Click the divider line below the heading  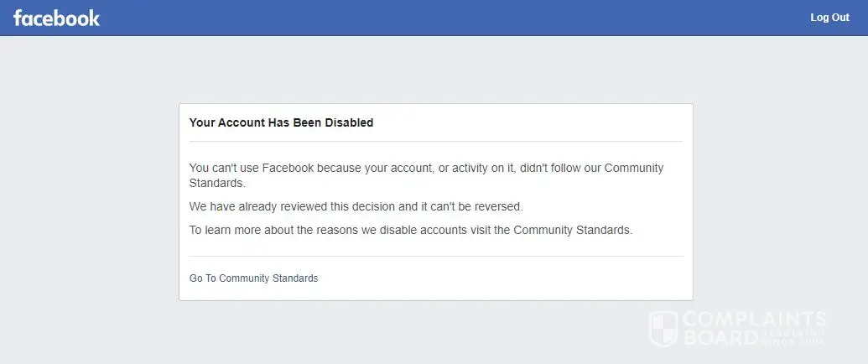436,141
